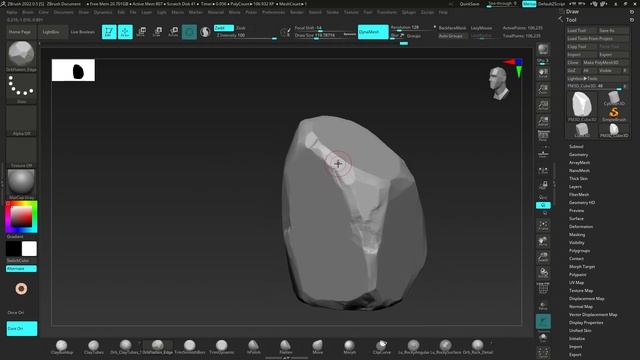The image size is (640, 360).
Task: Select the Move brush in bottom shelf
Action: pos(318,347)
